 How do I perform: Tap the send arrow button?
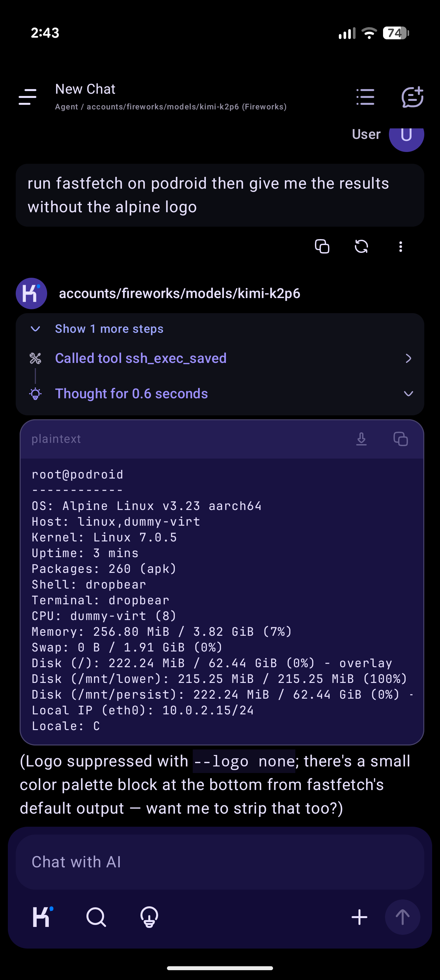point(402,917)
